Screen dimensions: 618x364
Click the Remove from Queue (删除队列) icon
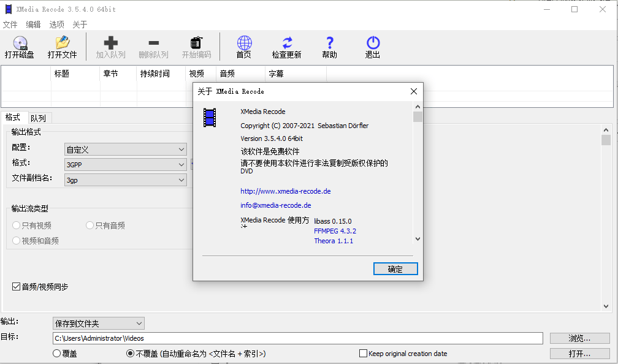pyautogui.click(x=153, y=46)
